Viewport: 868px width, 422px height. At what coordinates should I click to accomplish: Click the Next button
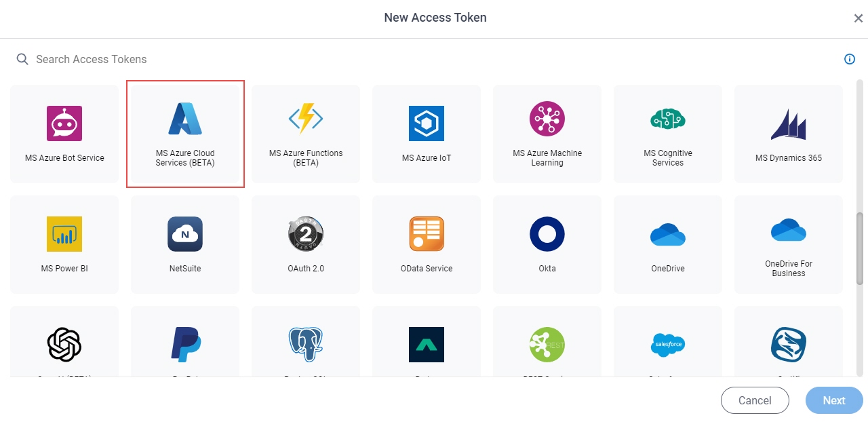834,400
